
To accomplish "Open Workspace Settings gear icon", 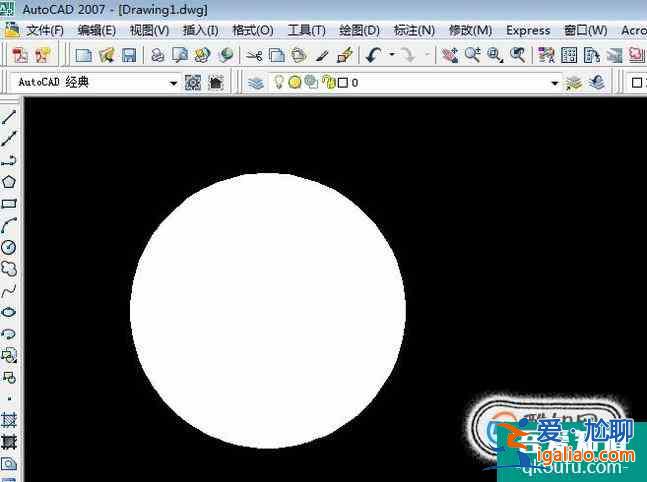I will (x=193, y=83).
